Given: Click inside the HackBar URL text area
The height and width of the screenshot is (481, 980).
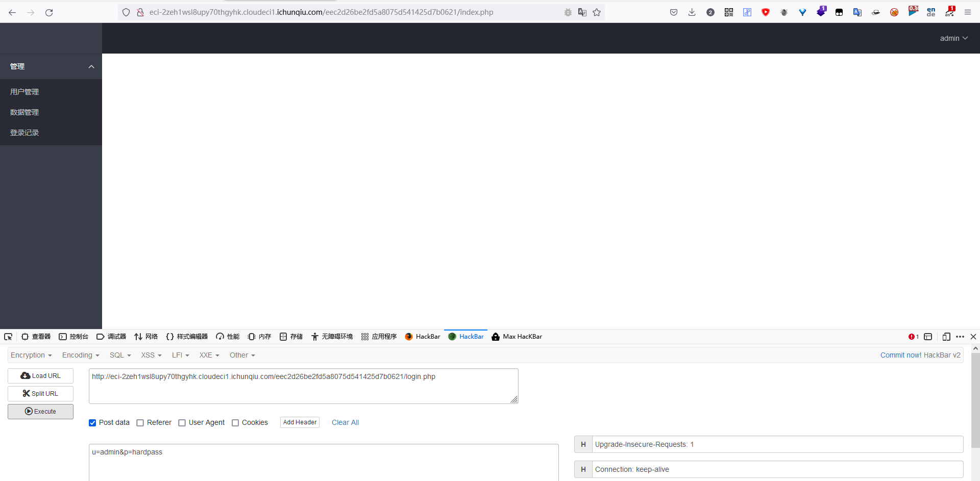Looking at the screenshot, I should [304, 386].
